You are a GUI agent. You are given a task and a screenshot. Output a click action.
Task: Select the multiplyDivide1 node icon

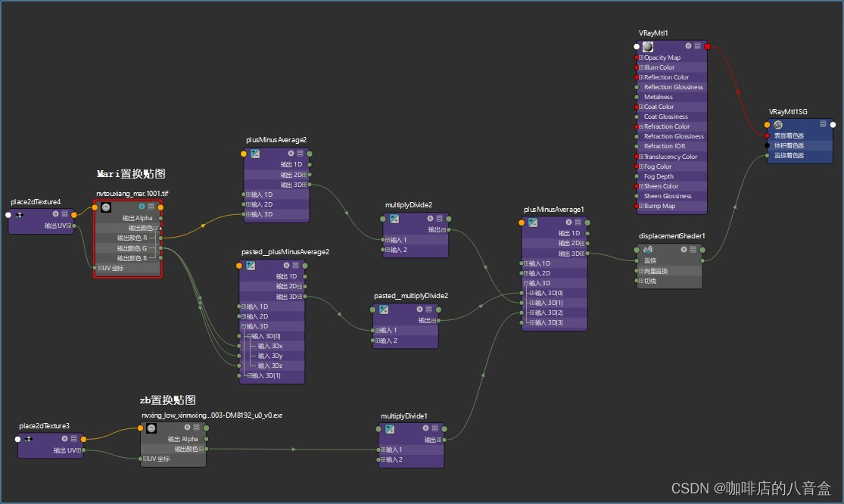pyautogui.click(x=391, y=429)
